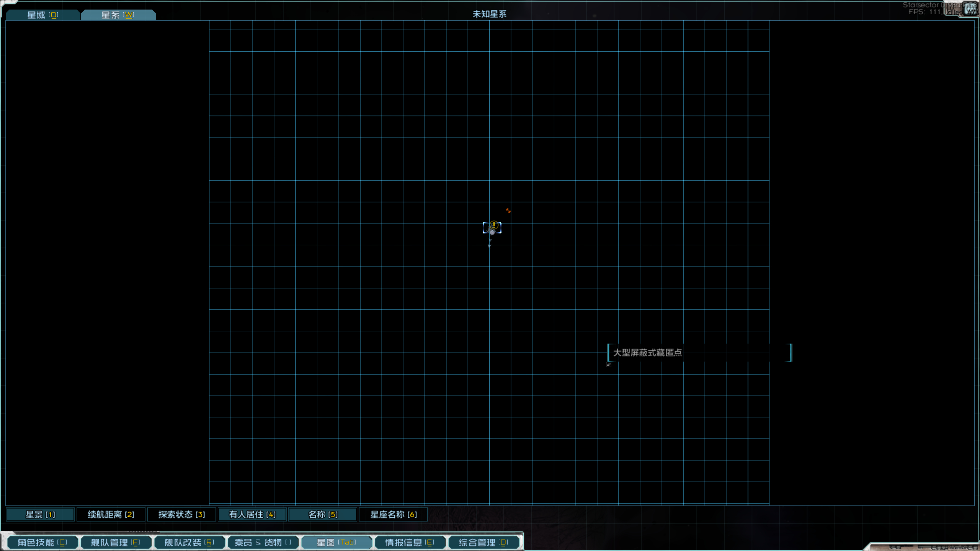
Task: Toggle the 星座名称 [6] constellation names filter
Action: click(394, 515)
